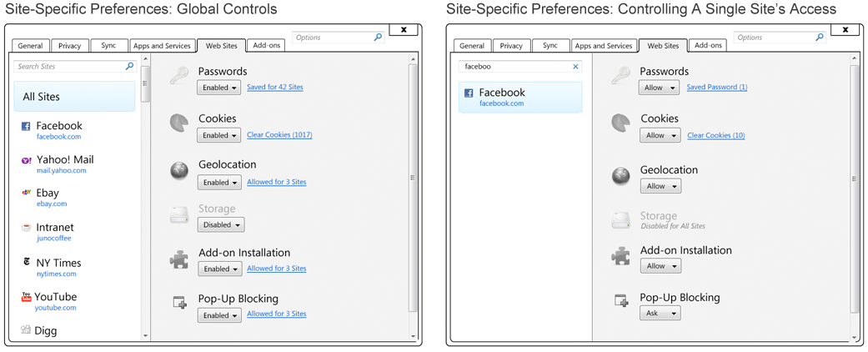Viewport: 868px width, 352px height.
Task: Expand the Facebook Cookies Allow dropdown
Action: pyautogui.click(x=660, y=135)
